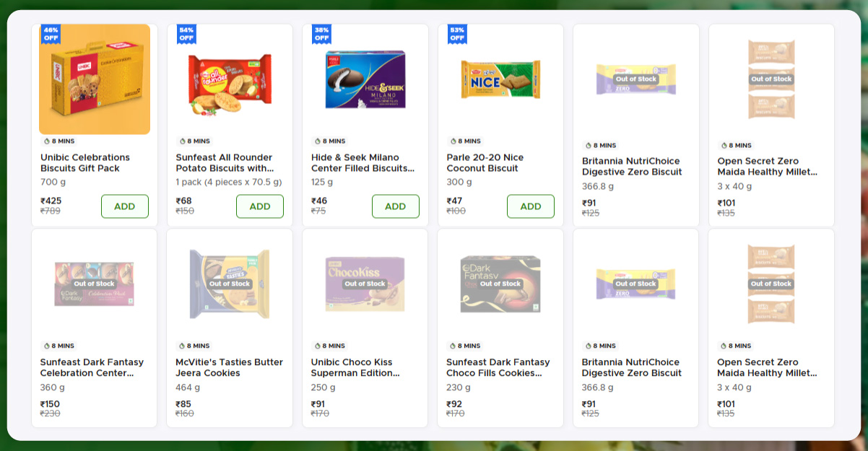Click Out of Stock label on ChocoKiss
This screenshot has height=451, width=868.
point(365,284)
